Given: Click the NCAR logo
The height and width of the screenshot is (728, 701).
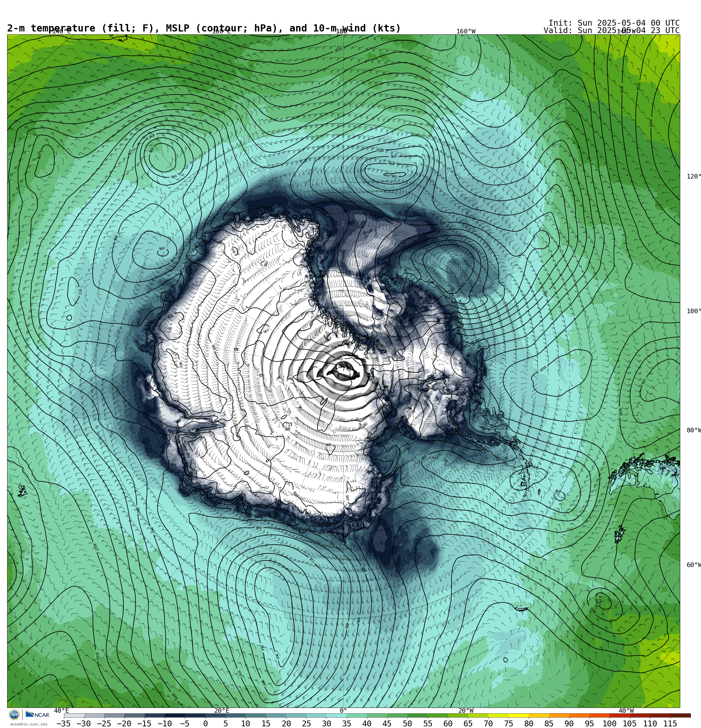Looking at the screenshot, I should coord(37,715).
